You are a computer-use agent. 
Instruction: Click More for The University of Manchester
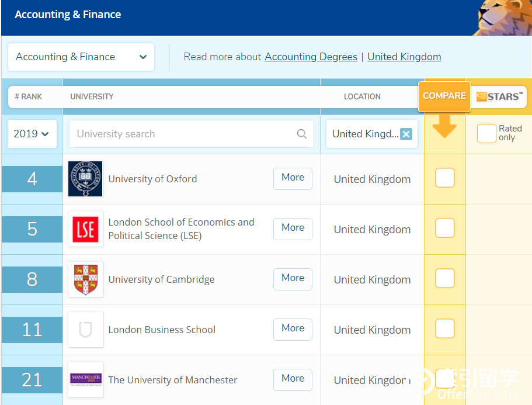click(293, 379)
